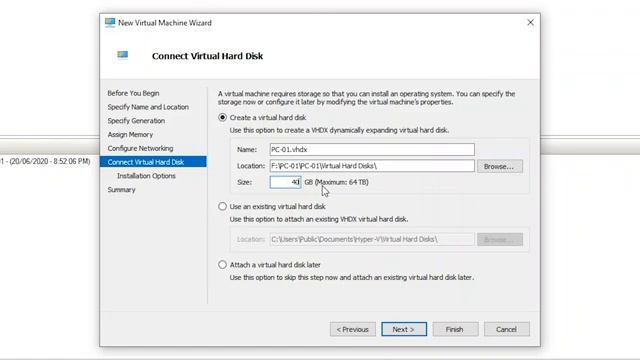The image size is (640, 360).
Task: Click the 'GB (Maximum: 64 TB)' size text
Action: (x=336, y=182)
